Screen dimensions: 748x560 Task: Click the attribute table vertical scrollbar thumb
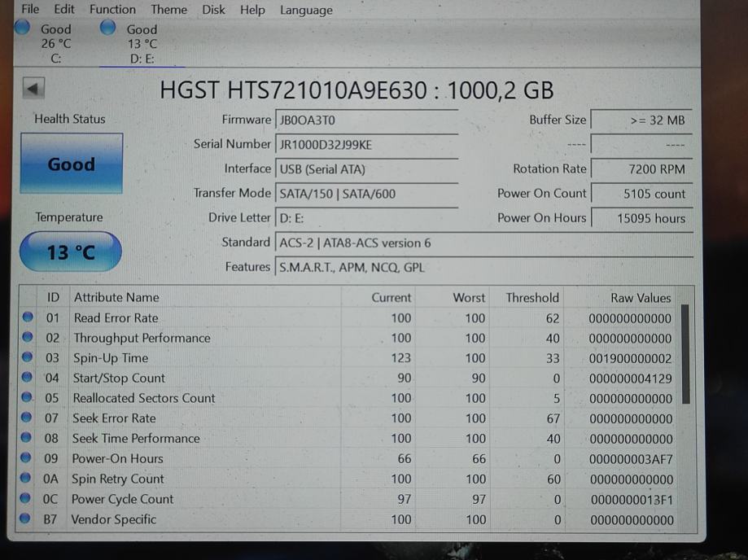(x=685, y=354)
